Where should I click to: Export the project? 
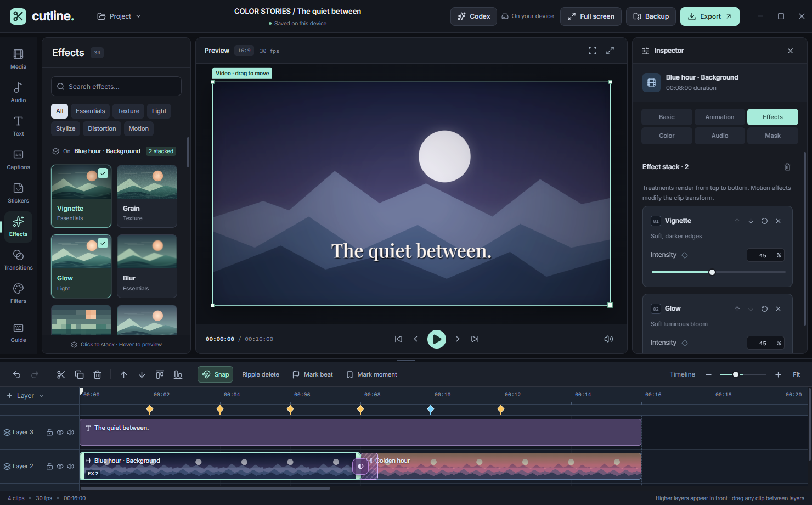pos(710,16)
